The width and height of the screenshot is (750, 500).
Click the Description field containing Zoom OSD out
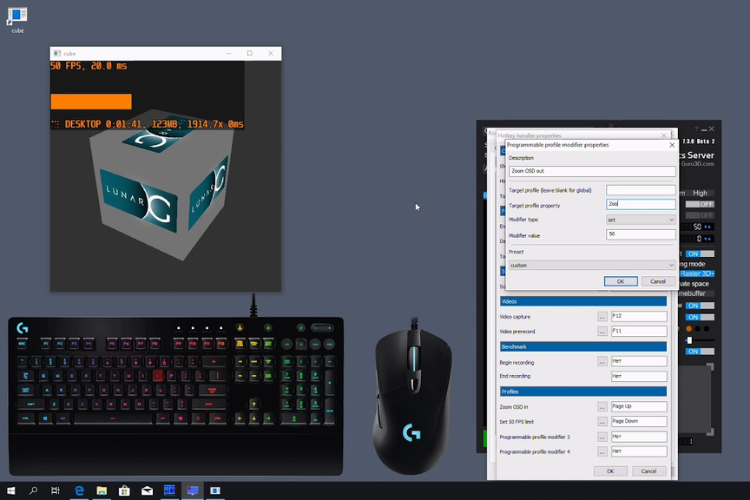coord(592,171)
